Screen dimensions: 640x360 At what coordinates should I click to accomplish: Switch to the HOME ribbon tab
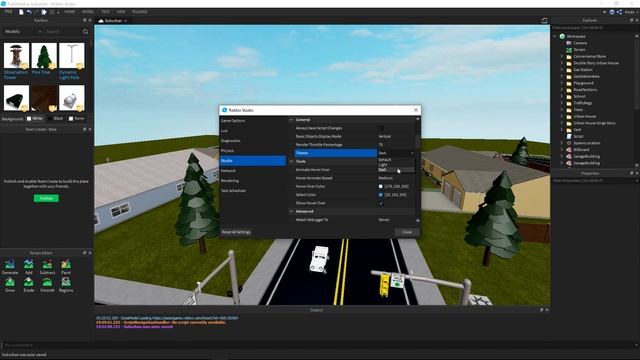click(x=70, y=12)
